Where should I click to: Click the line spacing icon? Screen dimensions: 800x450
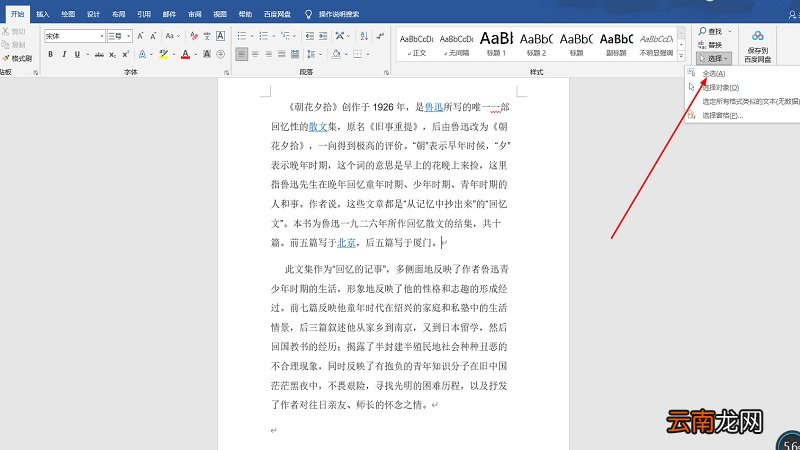coord(311,54)
